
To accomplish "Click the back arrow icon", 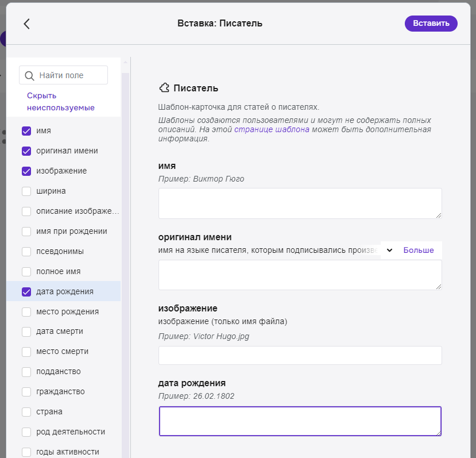I will point(26,24).
